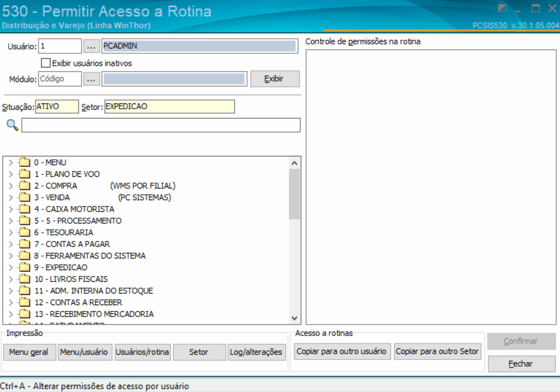Select the 8 - FERRAMENTAS DO SISTEMA row
560x392 pixels.
pyautogui.click(x=90, y=256)
